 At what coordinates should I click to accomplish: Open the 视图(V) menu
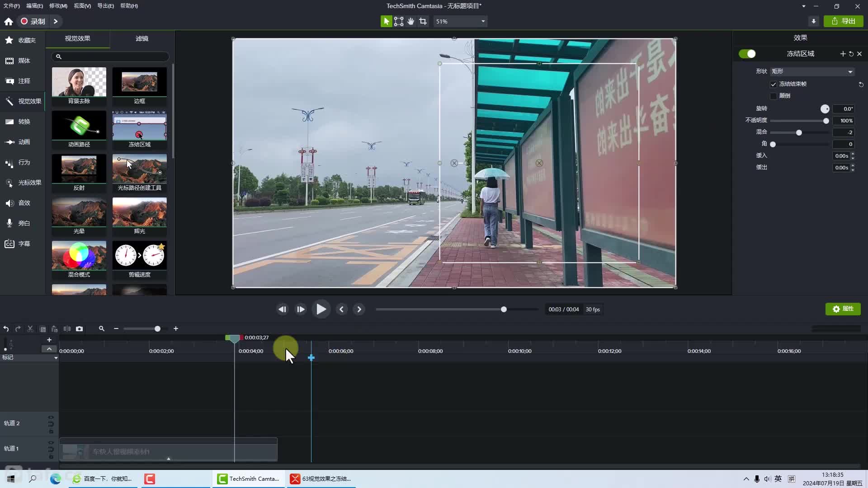82,6
